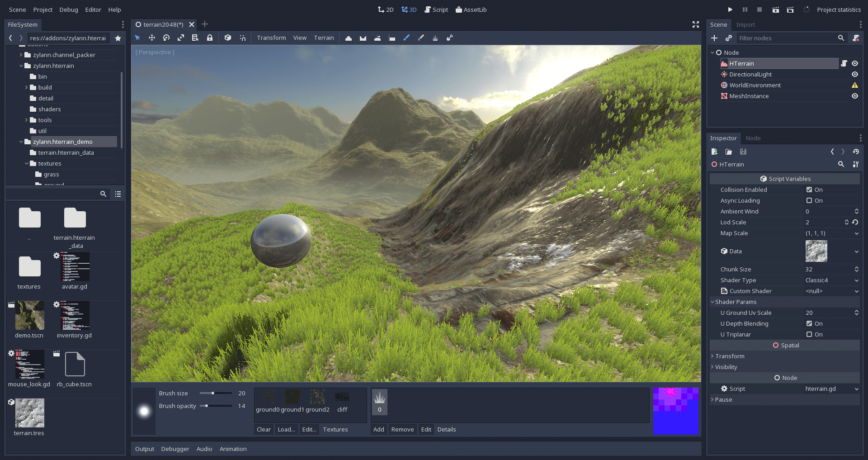868x460 pixels.
Task: Play the current scene with clapperboard icon
Action: pos(775,9)
